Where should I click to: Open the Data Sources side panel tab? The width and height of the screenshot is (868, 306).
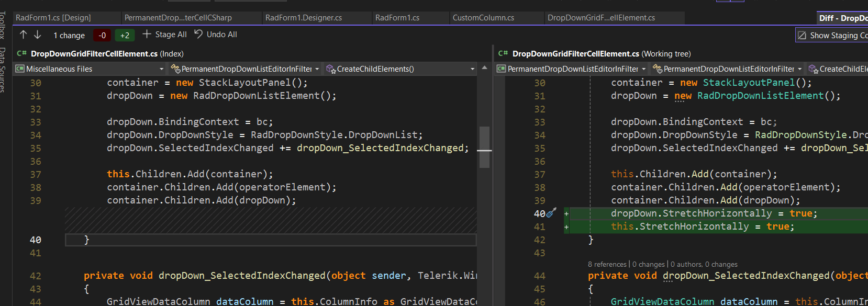3,70
